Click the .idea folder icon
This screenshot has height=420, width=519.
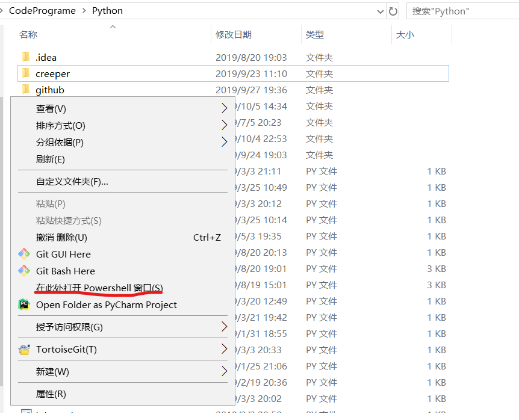(26, 57)
